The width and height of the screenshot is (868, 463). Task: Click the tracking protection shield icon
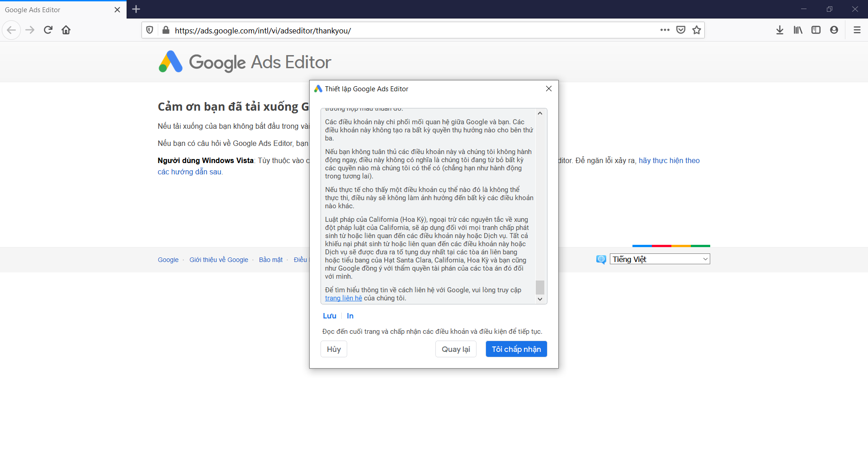[150, 30]
